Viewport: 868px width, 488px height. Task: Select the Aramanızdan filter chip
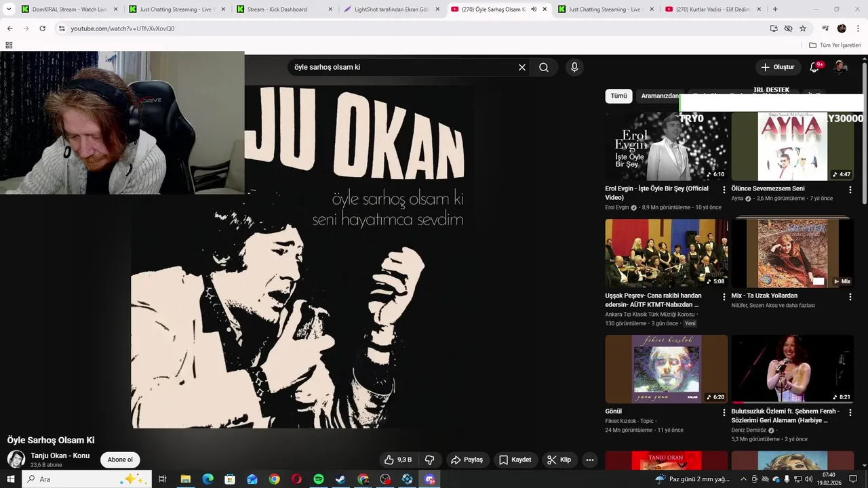point(659,96)
